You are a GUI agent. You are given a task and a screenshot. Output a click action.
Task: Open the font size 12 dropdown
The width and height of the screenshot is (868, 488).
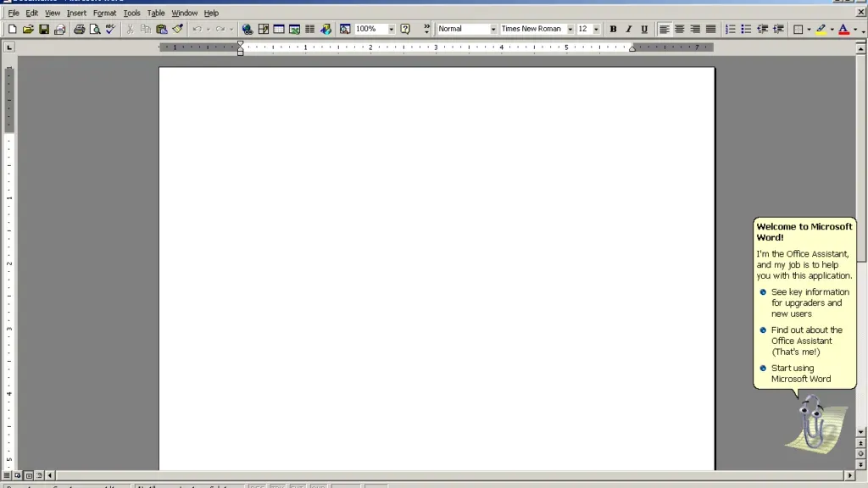coord(596,30)
